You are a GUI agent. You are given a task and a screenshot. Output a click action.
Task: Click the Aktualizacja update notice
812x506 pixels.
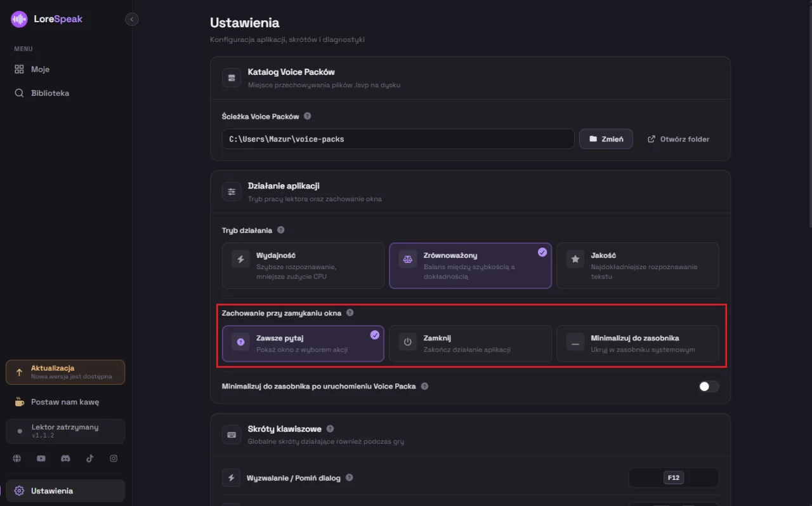(x=65, y=372)
